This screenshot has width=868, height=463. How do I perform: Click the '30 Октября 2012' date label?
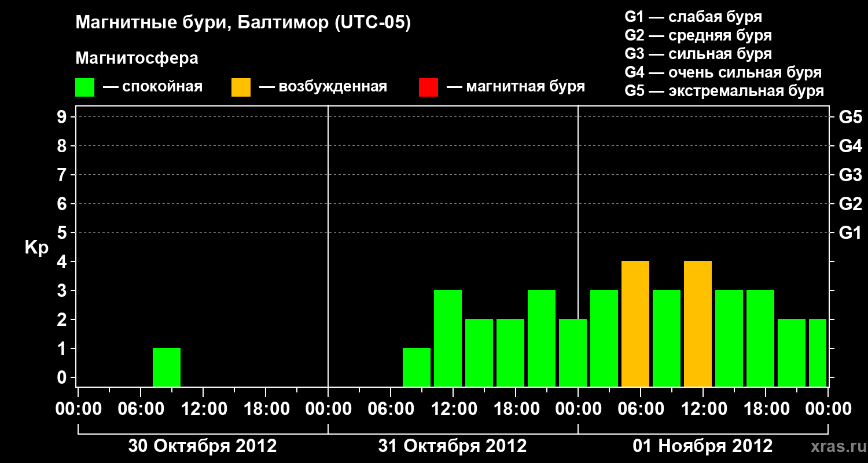203,446
